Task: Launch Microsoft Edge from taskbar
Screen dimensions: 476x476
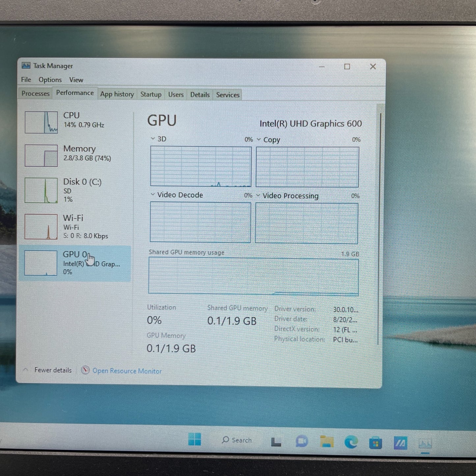Action: pyautogui.click(x=351, y=442)
